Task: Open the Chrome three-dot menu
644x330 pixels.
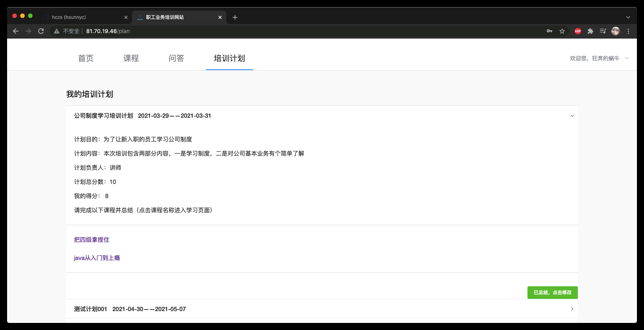Action: click(628, 31)
